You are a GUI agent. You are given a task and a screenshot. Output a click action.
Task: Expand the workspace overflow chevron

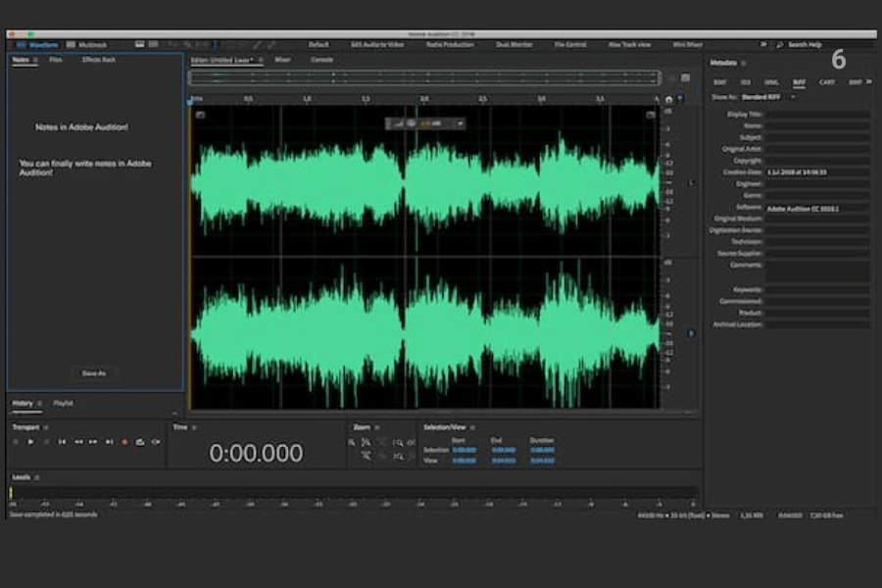point(763,44)
